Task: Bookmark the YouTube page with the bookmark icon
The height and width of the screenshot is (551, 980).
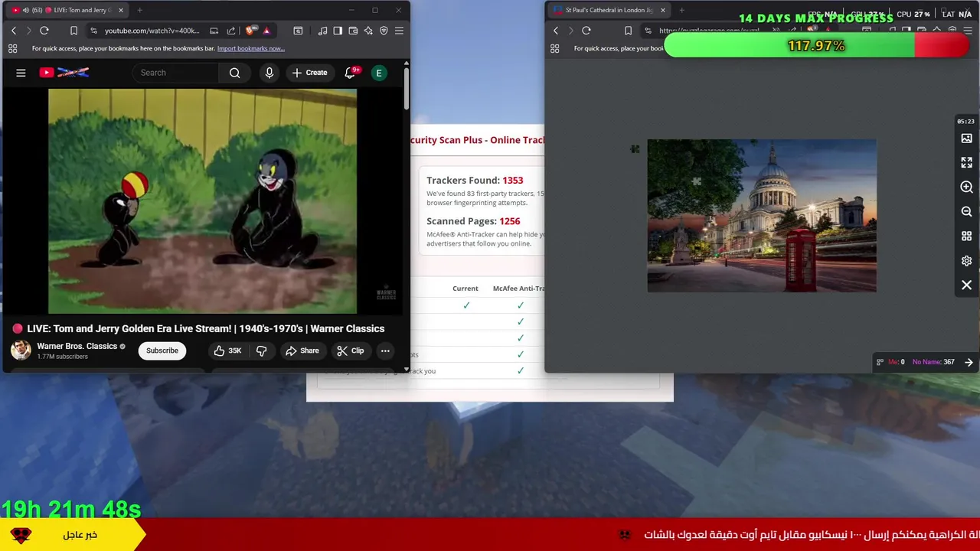Action: point(73,31)
